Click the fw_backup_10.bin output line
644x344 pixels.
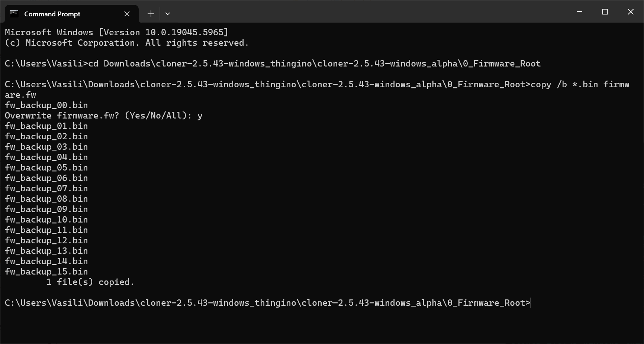point(46,220)
